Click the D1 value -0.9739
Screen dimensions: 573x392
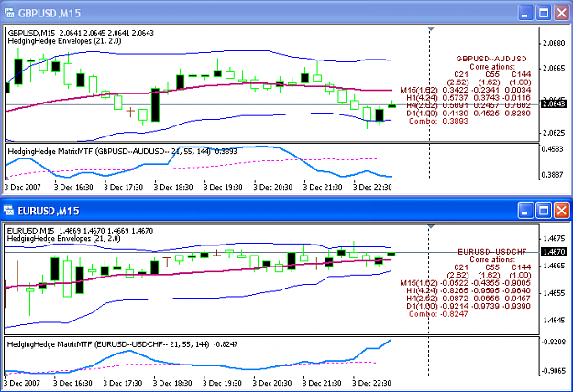click(486, 306)
